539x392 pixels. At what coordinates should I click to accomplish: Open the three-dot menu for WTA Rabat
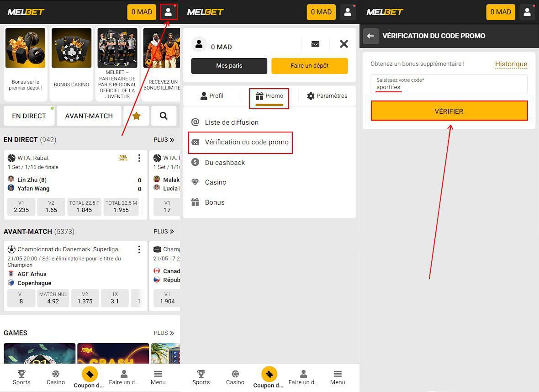coord(139,158)
